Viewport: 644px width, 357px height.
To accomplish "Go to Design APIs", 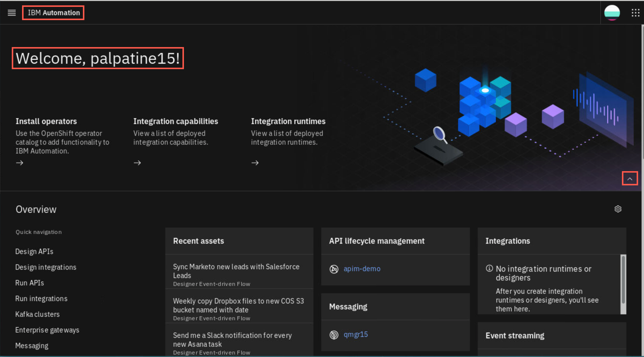I will tap(34, 251).
